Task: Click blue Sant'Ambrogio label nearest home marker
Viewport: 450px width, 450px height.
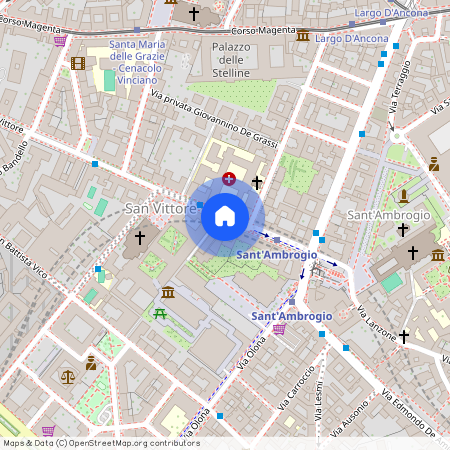Action: click(277, 255)
